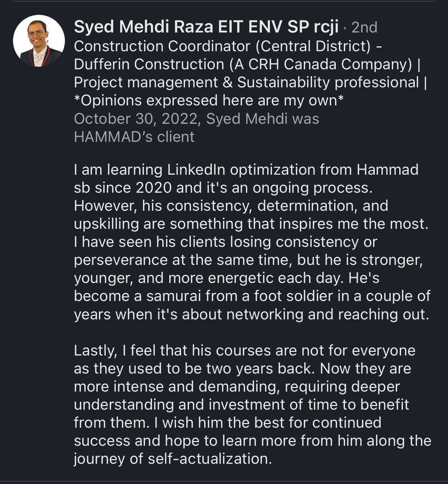Select the *Opinions expressed here are my own* text
The image size is (448, 484).
click(x=208, y=100)
